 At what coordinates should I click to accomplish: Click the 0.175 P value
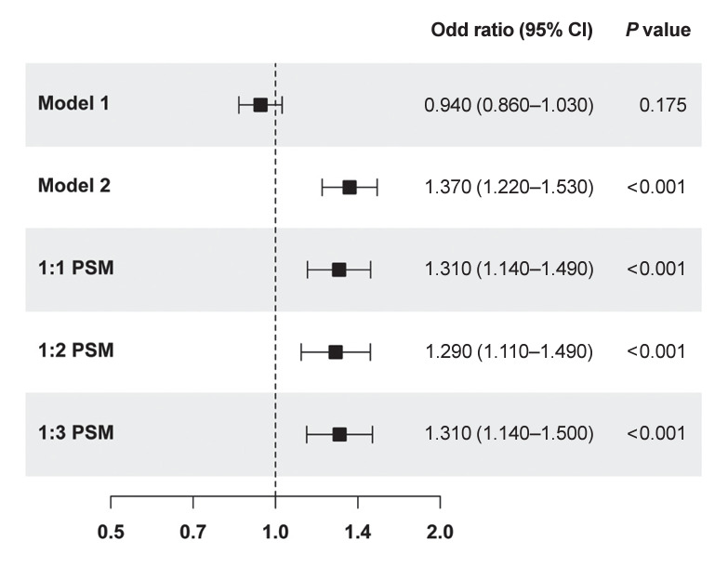(666, 105)
